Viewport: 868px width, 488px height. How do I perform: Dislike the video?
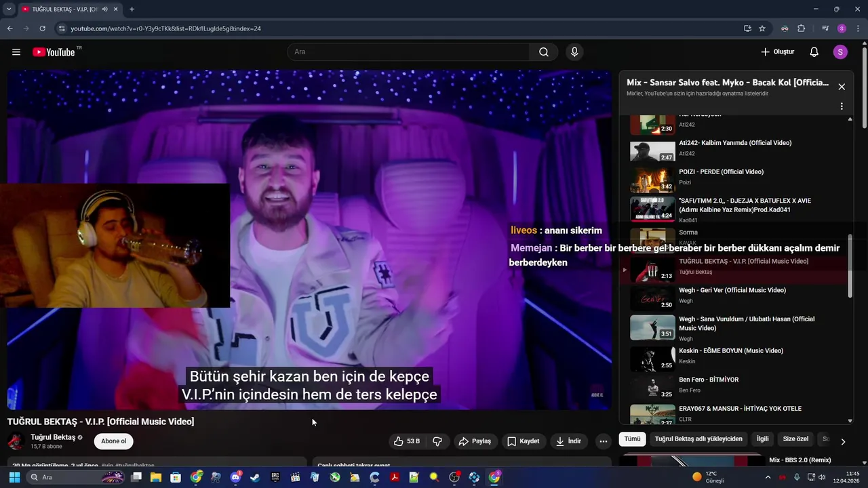tap(437, 441)
